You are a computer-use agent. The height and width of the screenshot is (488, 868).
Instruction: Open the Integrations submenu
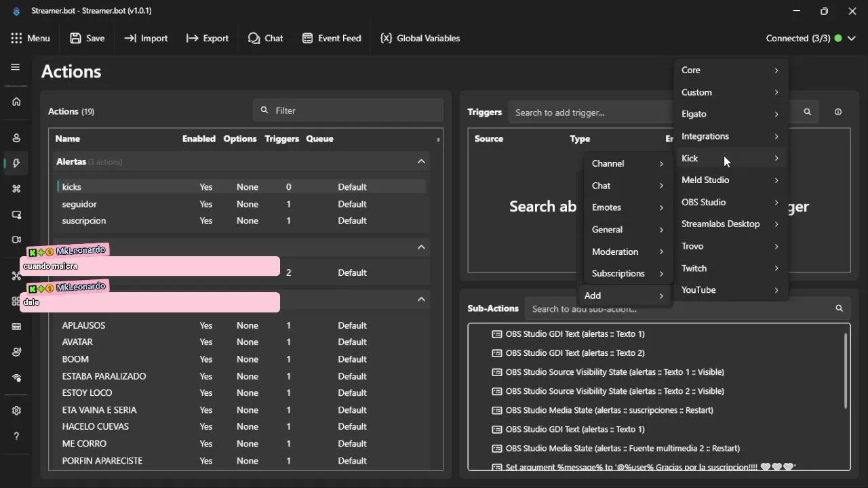(730, 136)
